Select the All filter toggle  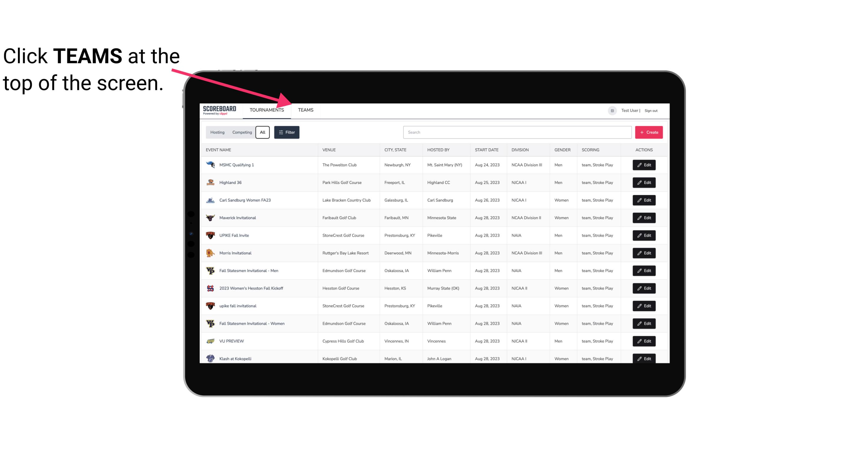pyautogui.click(x=263, y=132)
